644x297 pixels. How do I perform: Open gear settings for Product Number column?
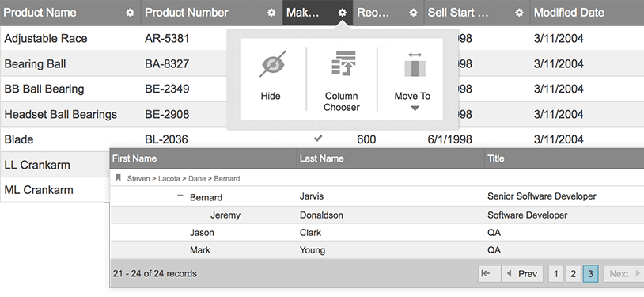pyautogui.click(x=271, y=13)
